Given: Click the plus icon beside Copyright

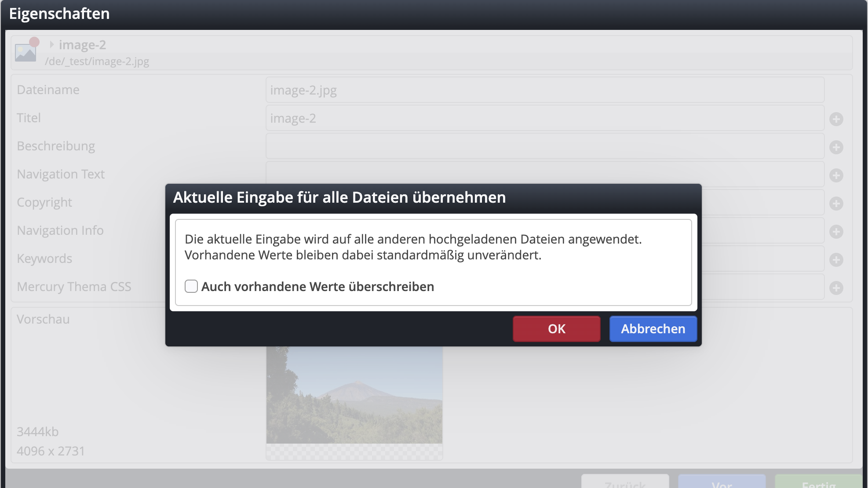Looking at the screenshot, I should [x=836, y=202].
